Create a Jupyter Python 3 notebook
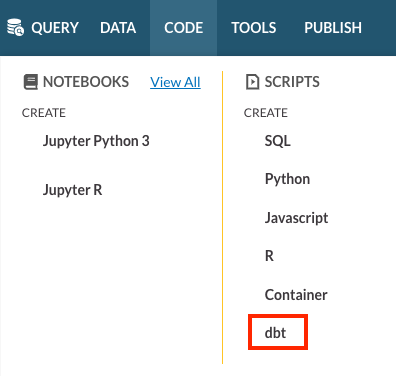396x376 pixels. pyautogui.click(x=96, y=141)
